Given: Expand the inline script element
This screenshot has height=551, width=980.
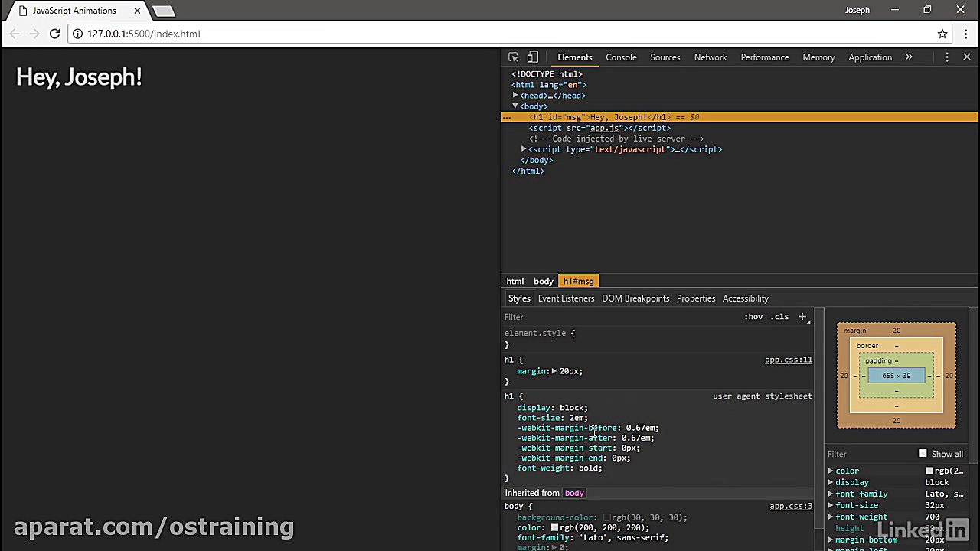Looking at the screenshot, I should 524,149.
